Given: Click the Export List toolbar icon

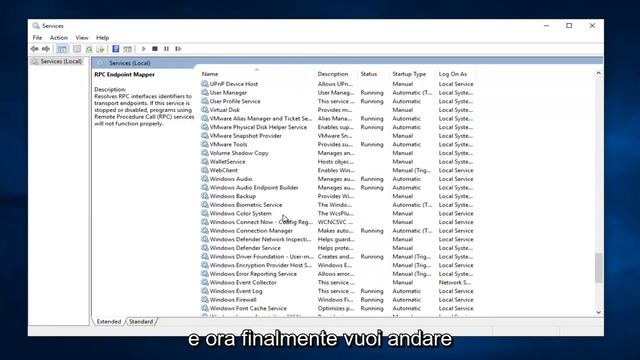Looking at the screenshot, I should (100, 49).
